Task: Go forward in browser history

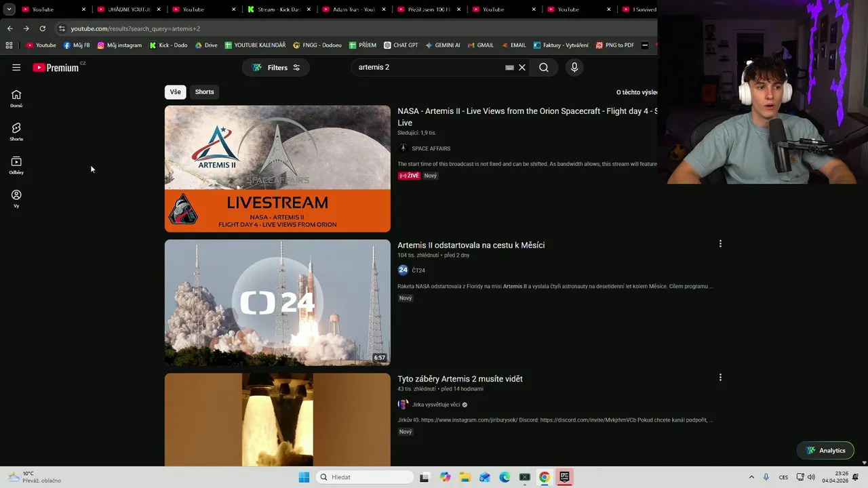Action: [x=26, y=28]
